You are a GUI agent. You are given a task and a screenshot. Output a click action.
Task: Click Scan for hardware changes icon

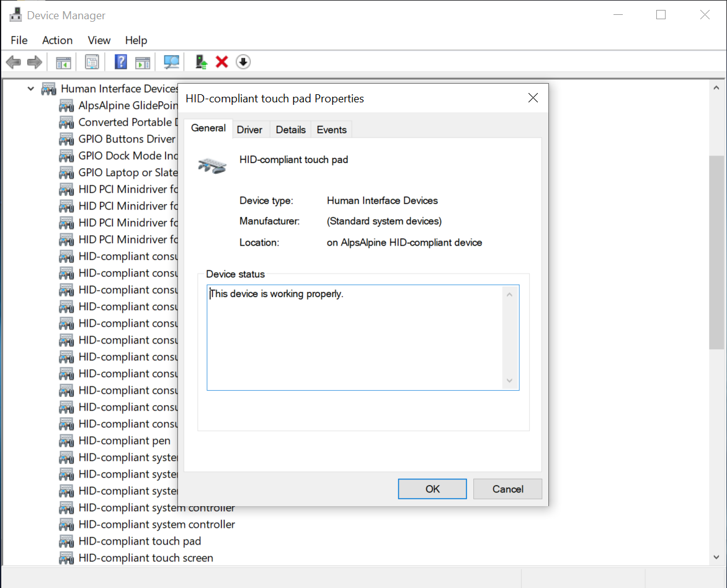pyautogui.click(x=171, y=62)
